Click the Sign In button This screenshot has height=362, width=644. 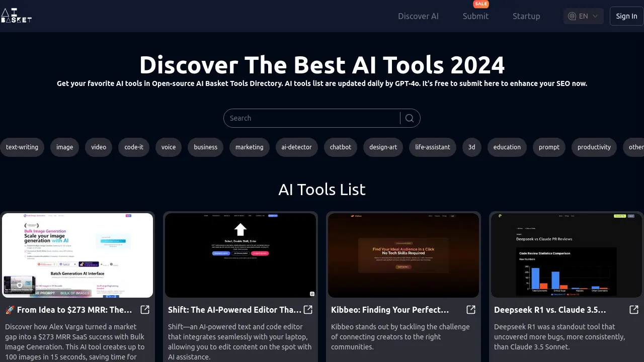click(626, 16)
